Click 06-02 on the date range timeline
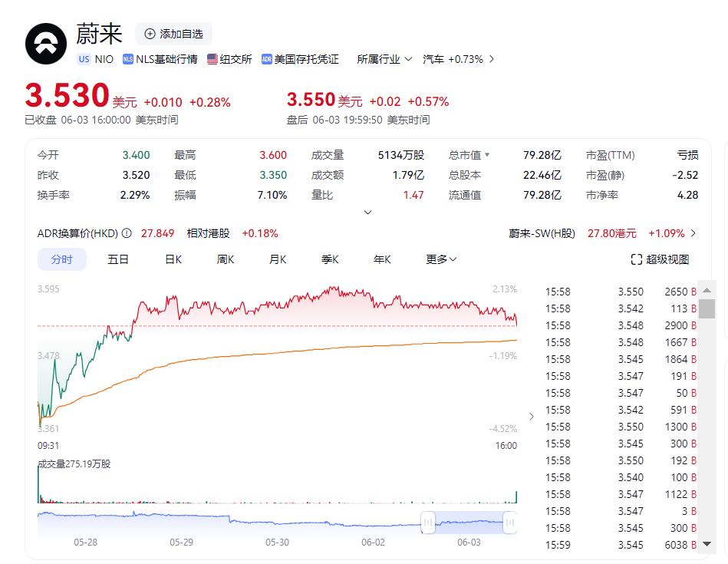The image size is (728, 564). (x=374, y=543)
